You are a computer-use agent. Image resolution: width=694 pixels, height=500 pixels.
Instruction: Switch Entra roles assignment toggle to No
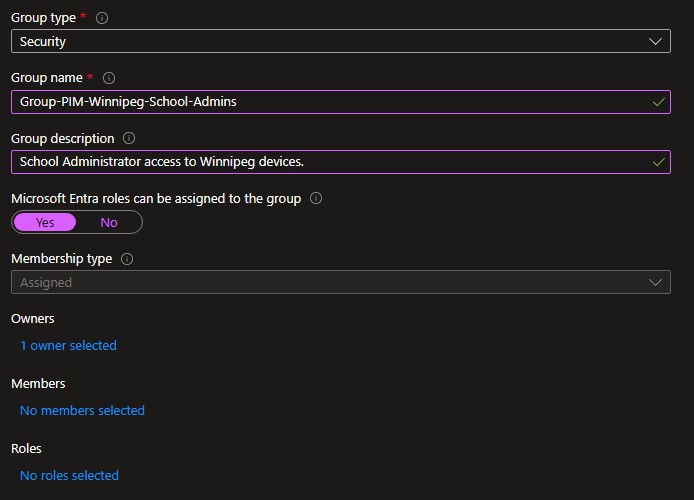click(x=109, y=222)
